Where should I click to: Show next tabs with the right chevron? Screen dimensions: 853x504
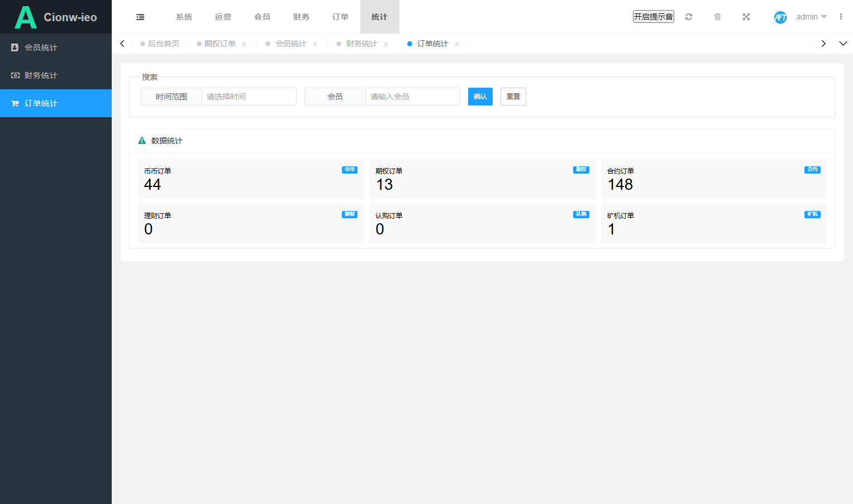click(823, 44)
